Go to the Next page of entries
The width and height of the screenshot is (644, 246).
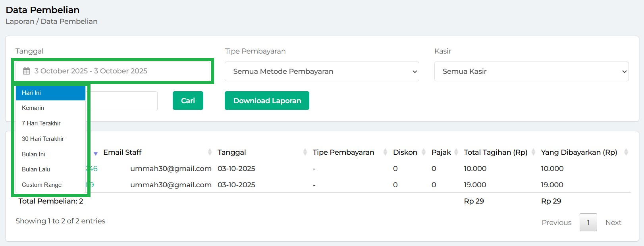point(613,223)
